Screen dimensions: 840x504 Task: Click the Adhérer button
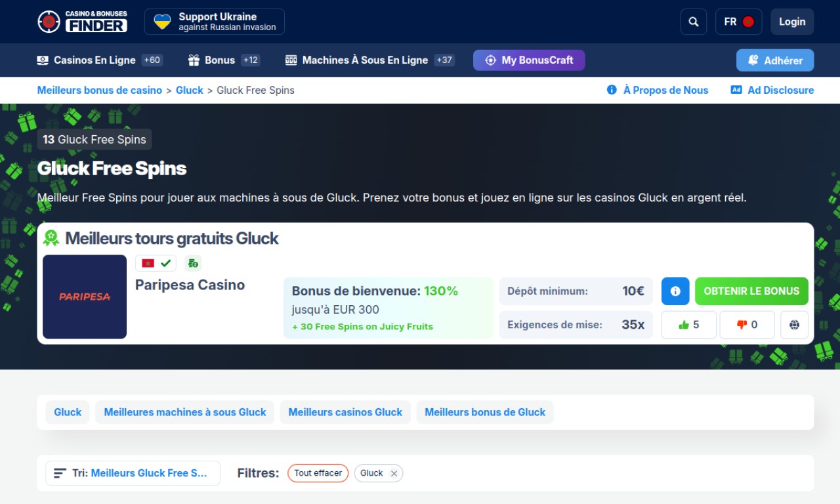click(775, 60)
